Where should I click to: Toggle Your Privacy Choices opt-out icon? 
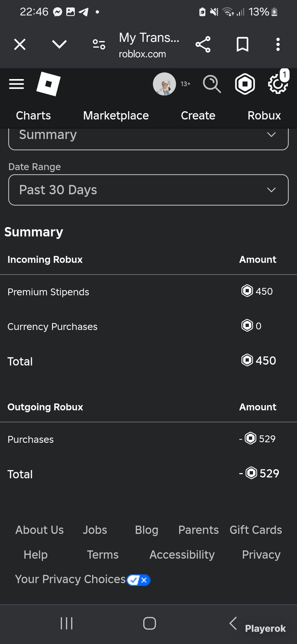(139, 580)
